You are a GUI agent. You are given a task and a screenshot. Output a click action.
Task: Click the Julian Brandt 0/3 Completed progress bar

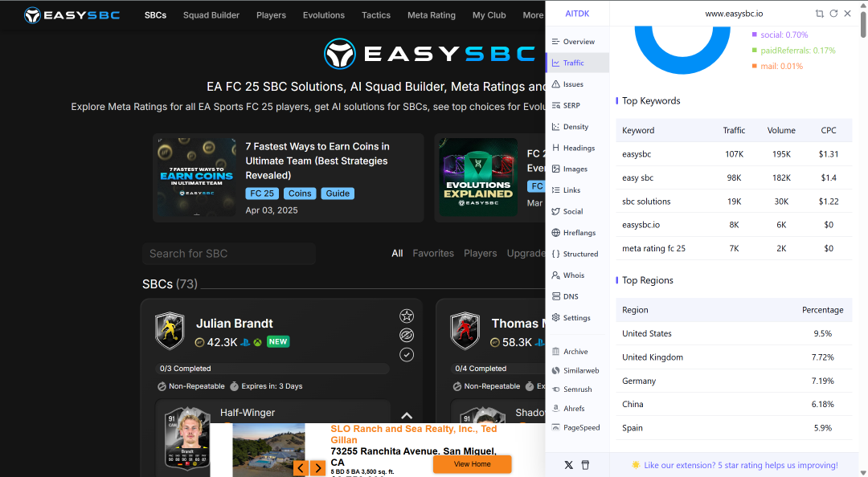coord(273,369)
